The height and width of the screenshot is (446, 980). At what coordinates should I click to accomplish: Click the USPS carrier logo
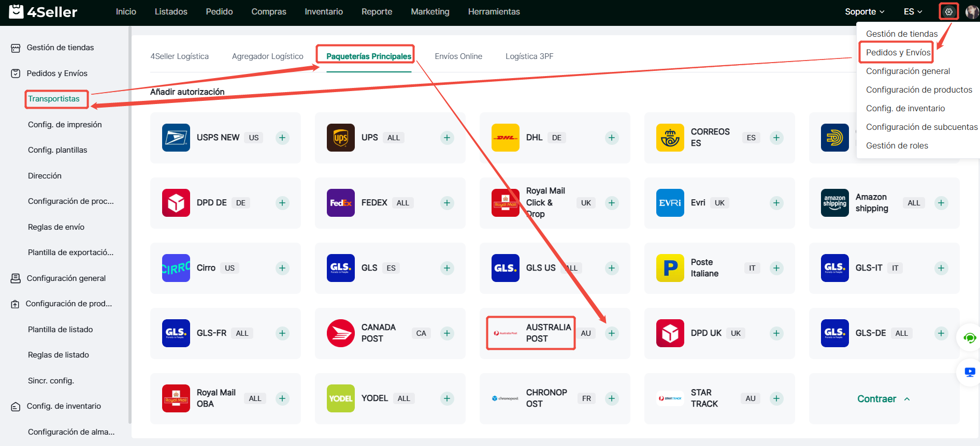176,138
